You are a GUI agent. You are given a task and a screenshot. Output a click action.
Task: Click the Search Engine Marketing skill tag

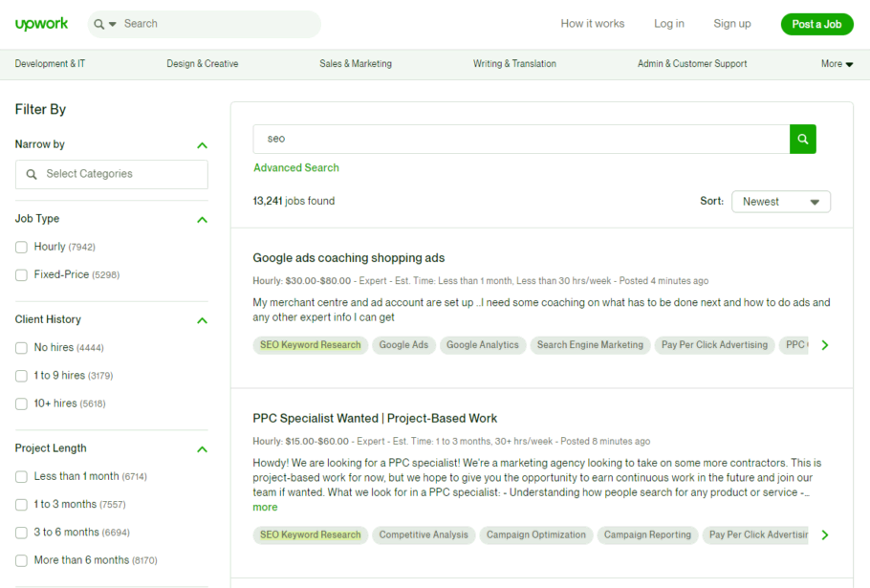pos(590,345)
